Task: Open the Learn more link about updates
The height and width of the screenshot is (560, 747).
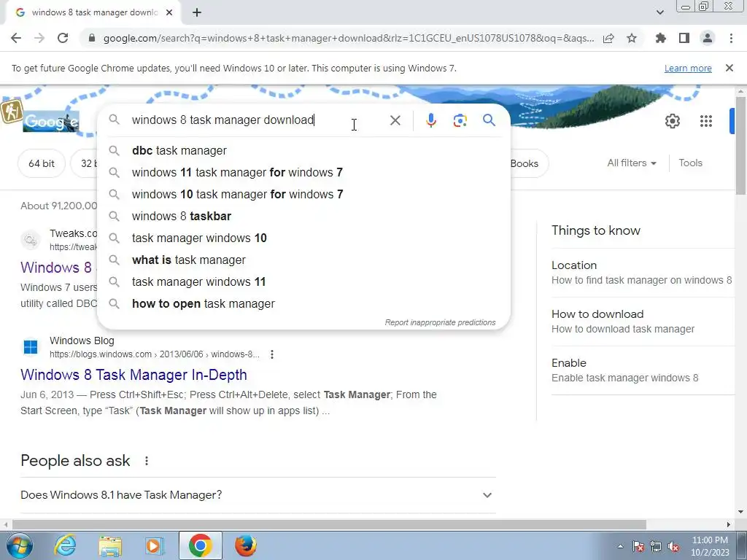Action: pos(688,68)
